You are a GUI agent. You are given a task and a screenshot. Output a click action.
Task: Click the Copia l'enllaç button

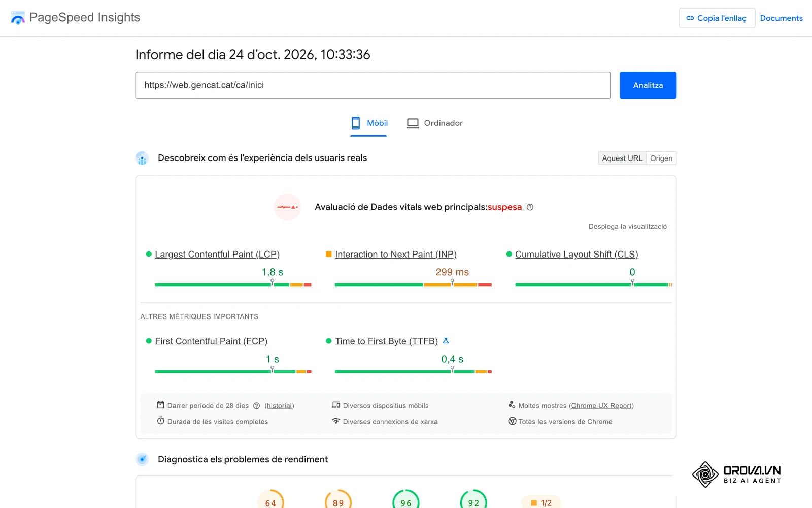click(x=717, y=18)
